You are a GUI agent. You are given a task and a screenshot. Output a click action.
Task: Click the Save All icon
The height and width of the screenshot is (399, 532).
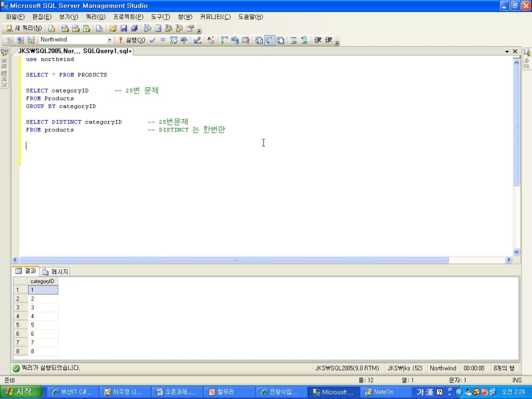point(135,29)
